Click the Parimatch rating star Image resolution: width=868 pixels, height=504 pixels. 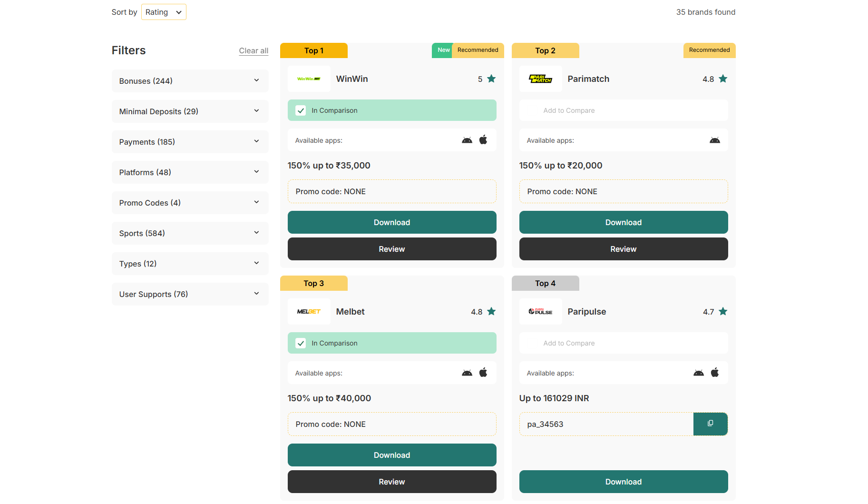723,79
